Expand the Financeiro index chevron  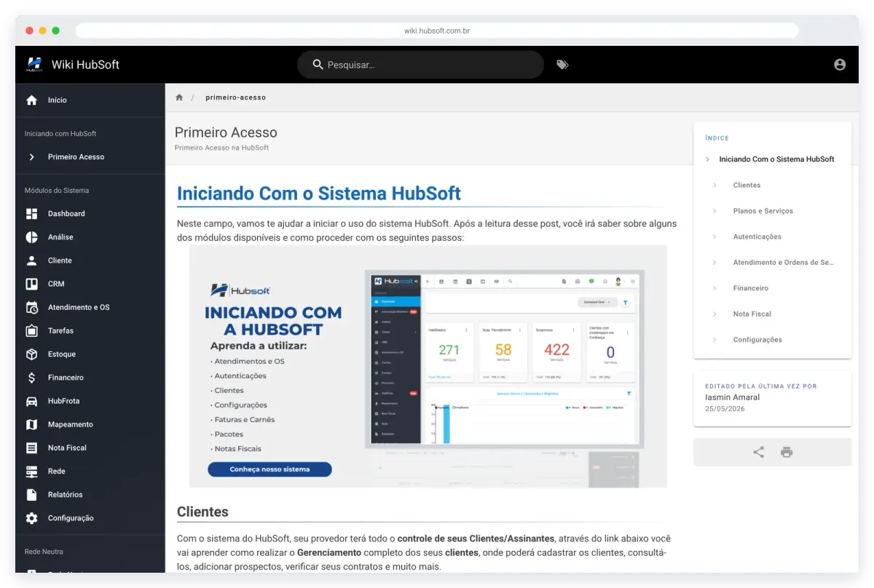(x=715, y=288)
